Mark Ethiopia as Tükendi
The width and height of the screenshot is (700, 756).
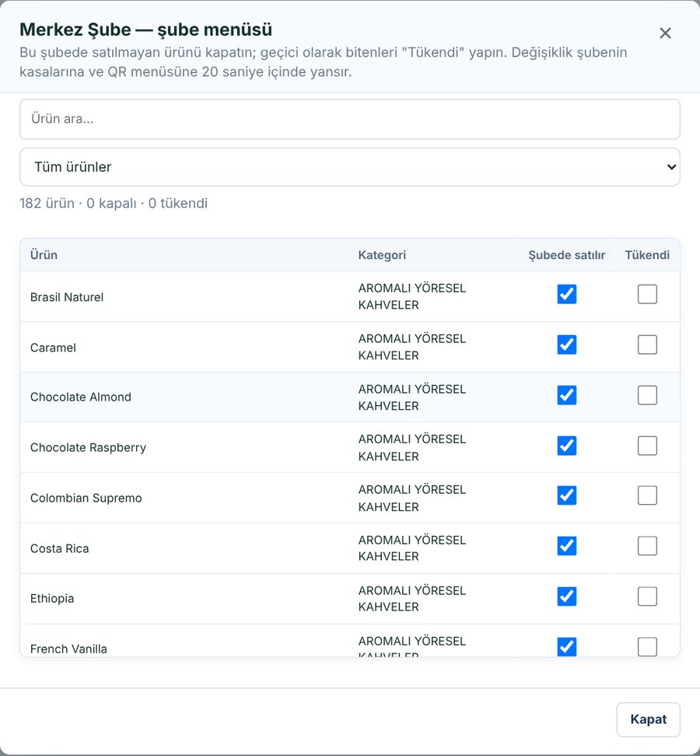tap(647, 597)
